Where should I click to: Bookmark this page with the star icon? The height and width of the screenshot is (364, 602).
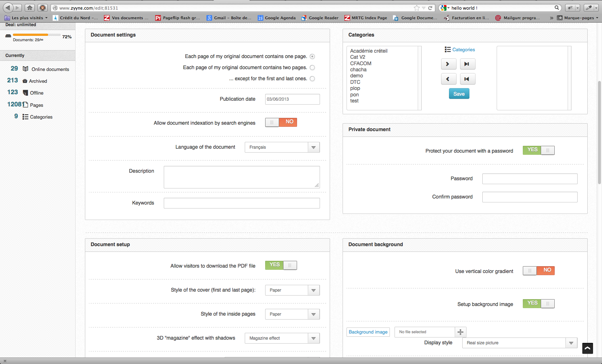click(416, 8)
